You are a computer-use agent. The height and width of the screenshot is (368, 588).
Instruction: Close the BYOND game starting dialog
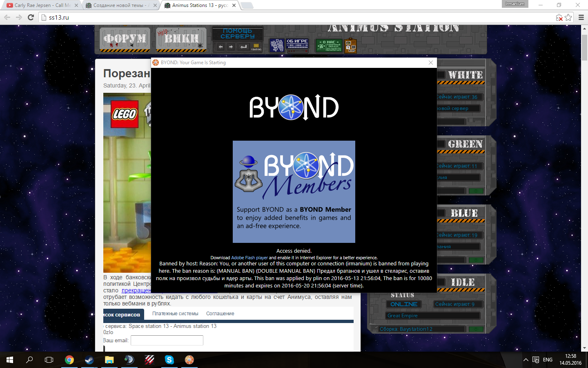[431, 63]
